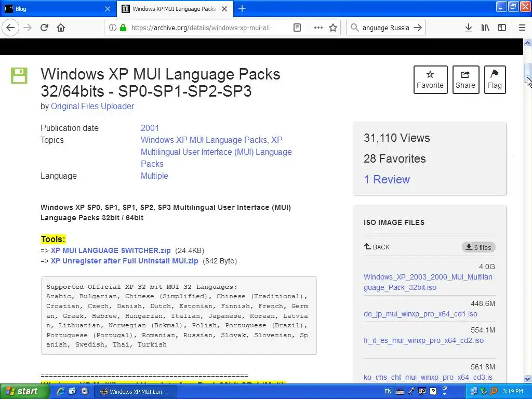
Task: Click the language bar help icon
Action: coord(433,391)
